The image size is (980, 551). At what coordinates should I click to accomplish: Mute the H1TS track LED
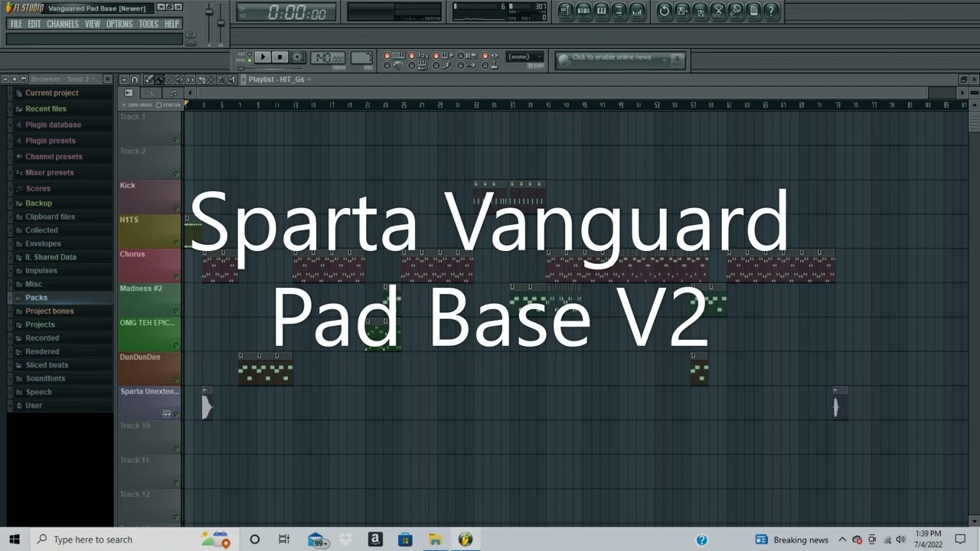click(176, 243)
